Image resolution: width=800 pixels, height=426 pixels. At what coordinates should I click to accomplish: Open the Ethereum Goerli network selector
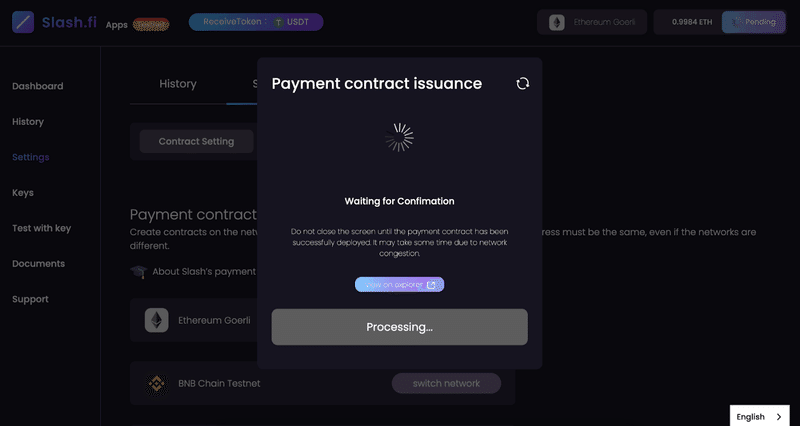(x=592, y=22)
